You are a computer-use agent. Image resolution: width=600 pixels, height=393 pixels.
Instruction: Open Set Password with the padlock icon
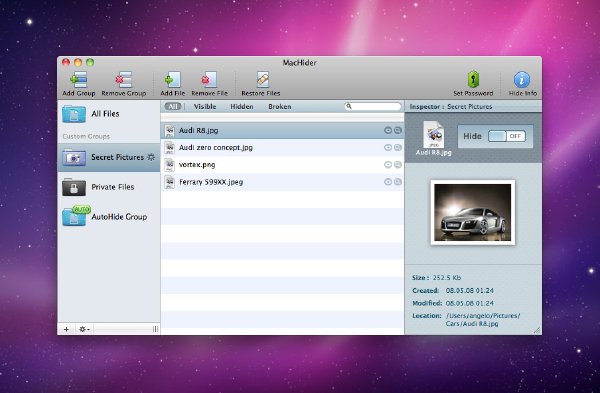(473, 80)
